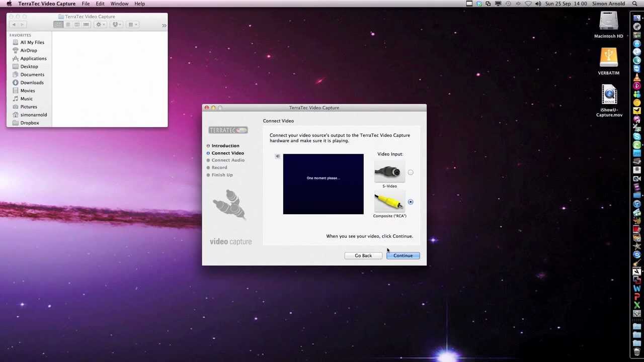This screenshot has width=644, height=362.
Task: Select the Record step
Action: (219, 167)
